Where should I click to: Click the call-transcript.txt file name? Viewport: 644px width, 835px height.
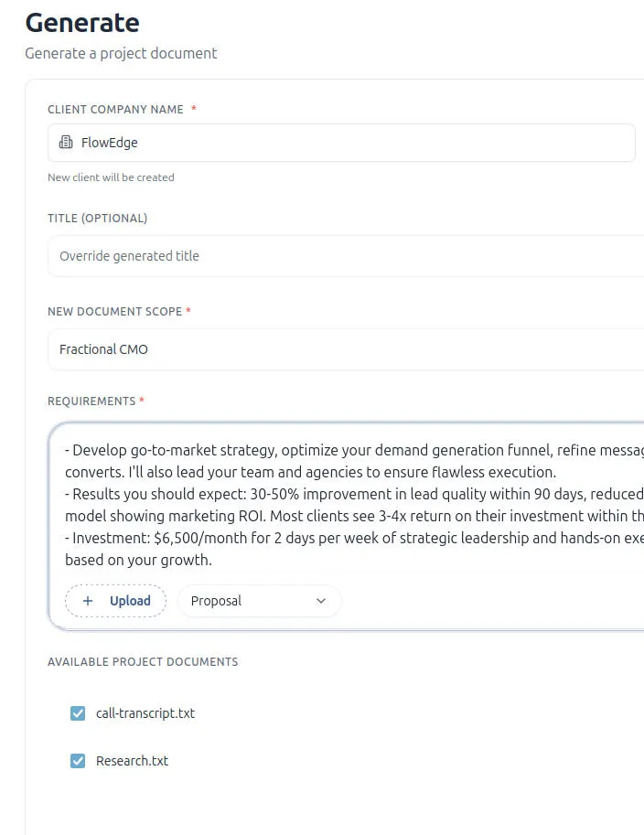[145, 712]
